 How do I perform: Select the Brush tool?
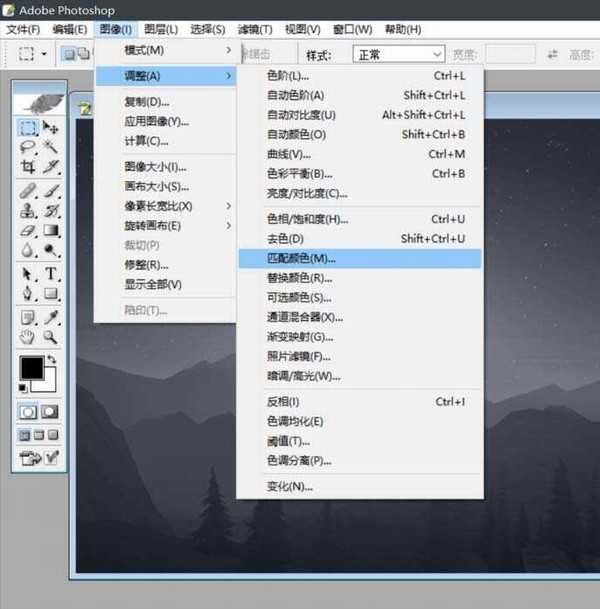50,191
